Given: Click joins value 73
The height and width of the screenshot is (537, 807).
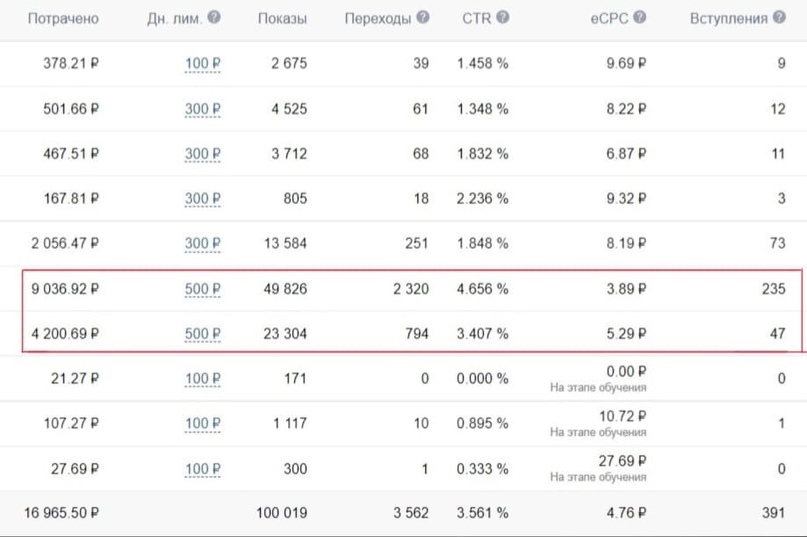Looking at the screenshot, I should (x=778, y=243).
